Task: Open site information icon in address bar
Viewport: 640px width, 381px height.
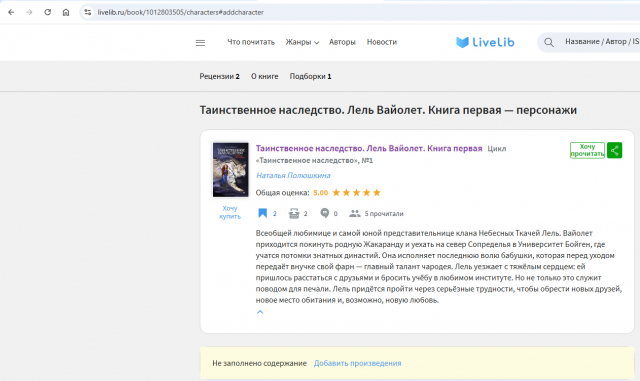Action: (87, 12)
